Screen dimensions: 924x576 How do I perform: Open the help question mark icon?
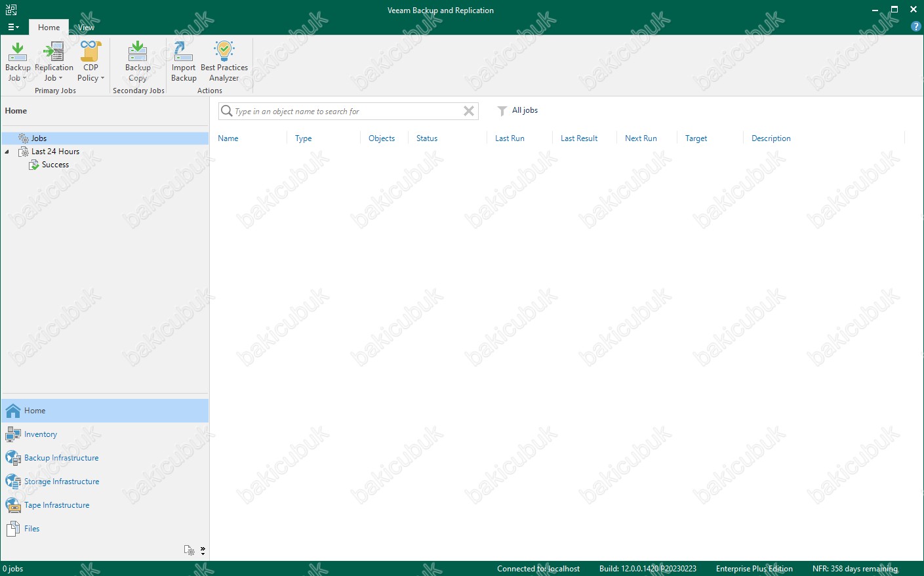click(915, 26)
